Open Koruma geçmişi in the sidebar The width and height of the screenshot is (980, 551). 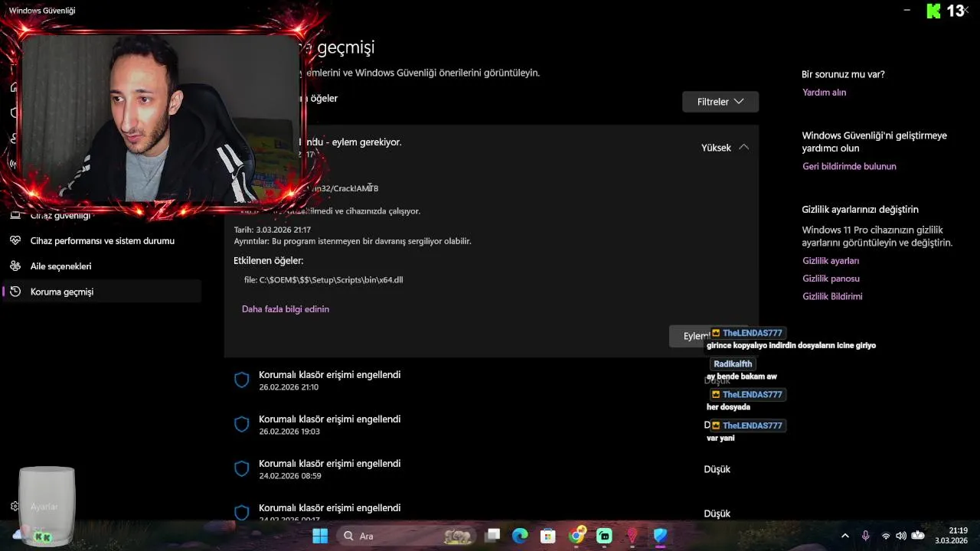coord(102,292)
